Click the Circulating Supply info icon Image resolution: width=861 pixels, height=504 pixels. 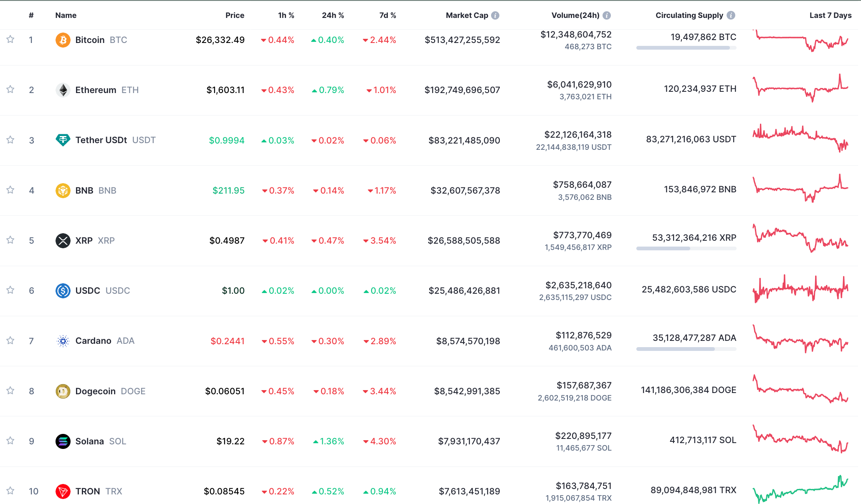pyautogui.click(x=731, y=15)
